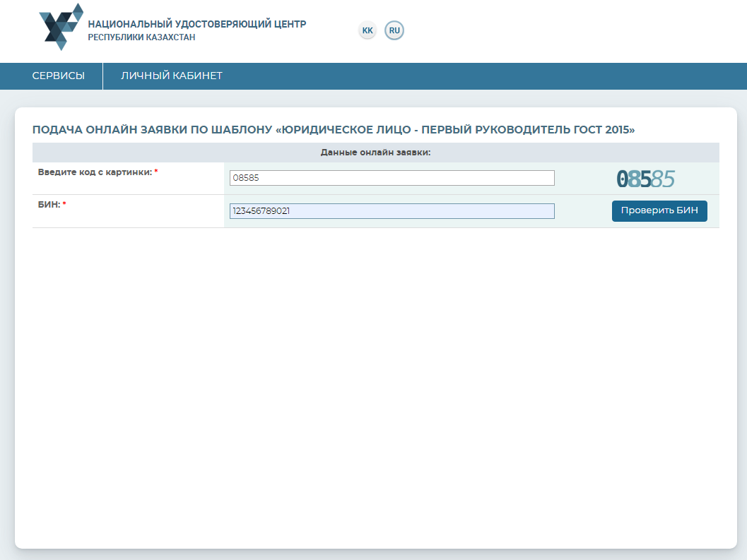Click the 'ПОДАЧА ОНЛАЙН ЗАЯВКИ' page heading

pyautogui.click(x=334, y=130)
